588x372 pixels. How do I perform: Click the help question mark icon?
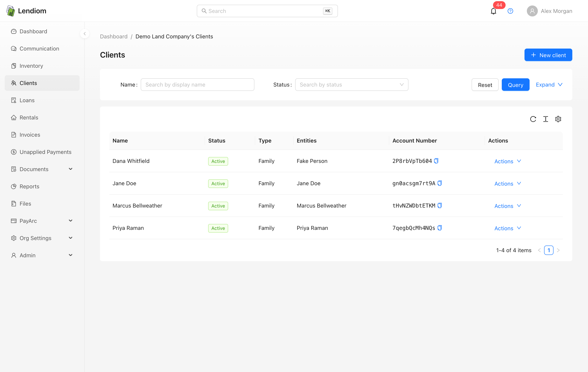click(x=510, y=11)
